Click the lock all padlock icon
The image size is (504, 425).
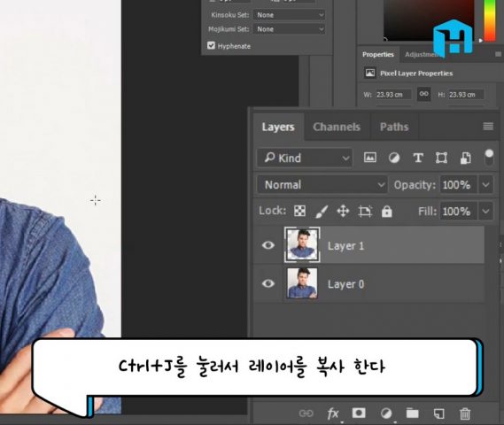(387, 212)
